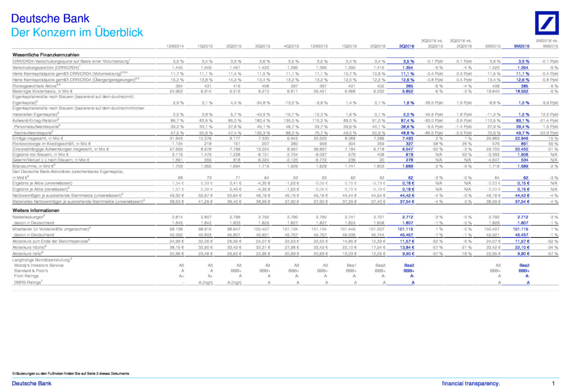Select 'Ergebnis je Aktie (unverwässert)' row label
This screenshot has height=392, width=566.
(x=42, y=183)
